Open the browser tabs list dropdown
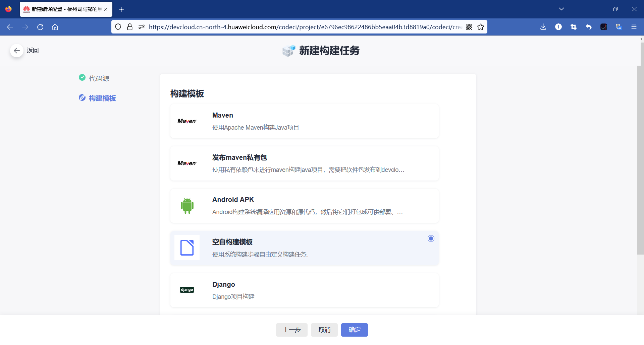 click(x=562, y=9)
